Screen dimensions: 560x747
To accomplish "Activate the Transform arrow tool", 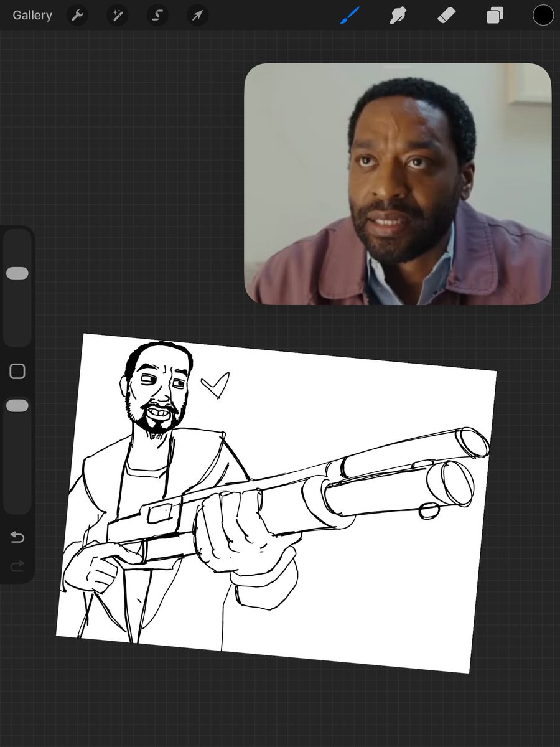I will click(197, 16).
